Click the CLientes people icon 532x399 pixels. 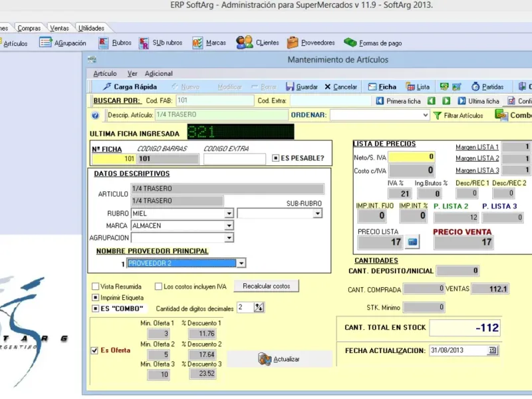coord(245,43)
